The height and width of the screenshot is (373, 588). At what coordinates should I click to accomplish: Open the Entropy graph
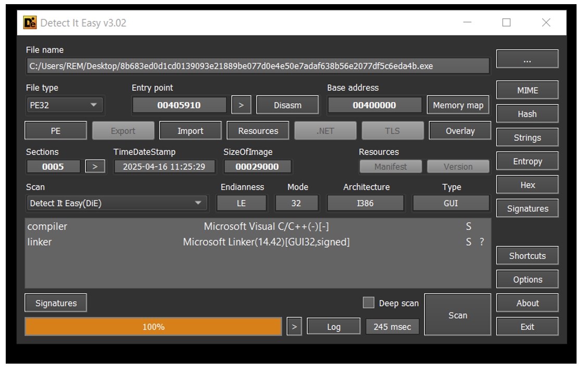pos(527,161)
